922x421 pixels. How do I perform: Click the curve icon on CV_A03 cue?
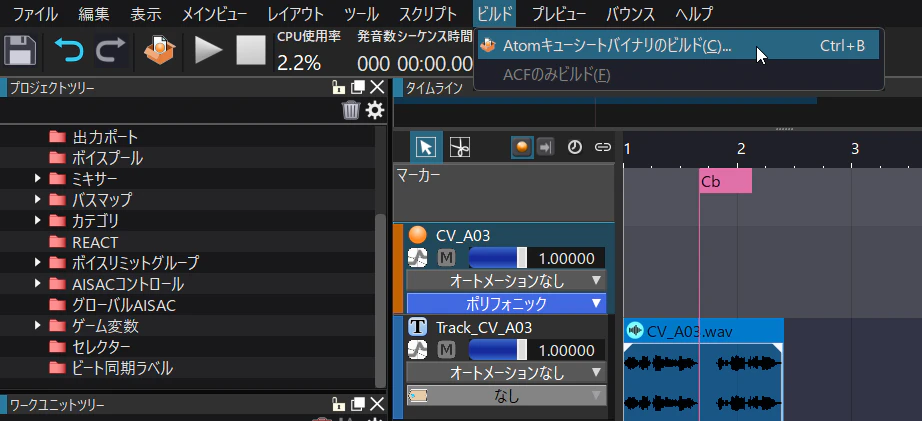417,258
